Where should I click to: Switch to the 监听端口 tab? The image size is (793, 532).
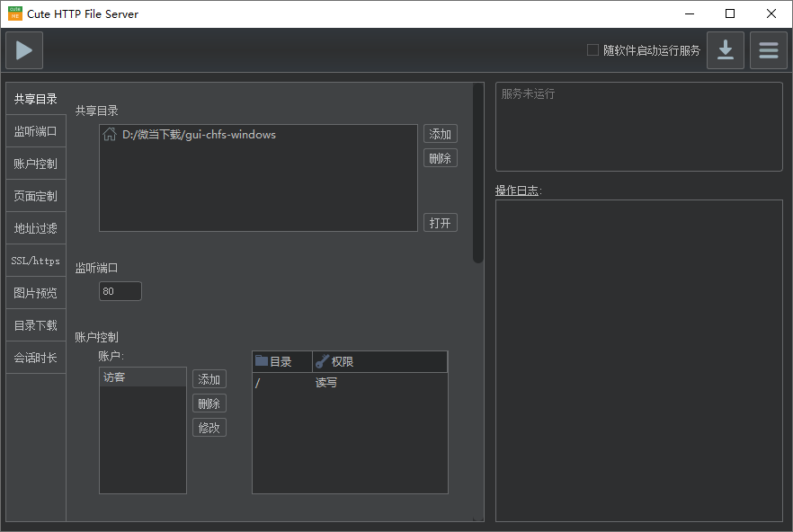point(36,131)
